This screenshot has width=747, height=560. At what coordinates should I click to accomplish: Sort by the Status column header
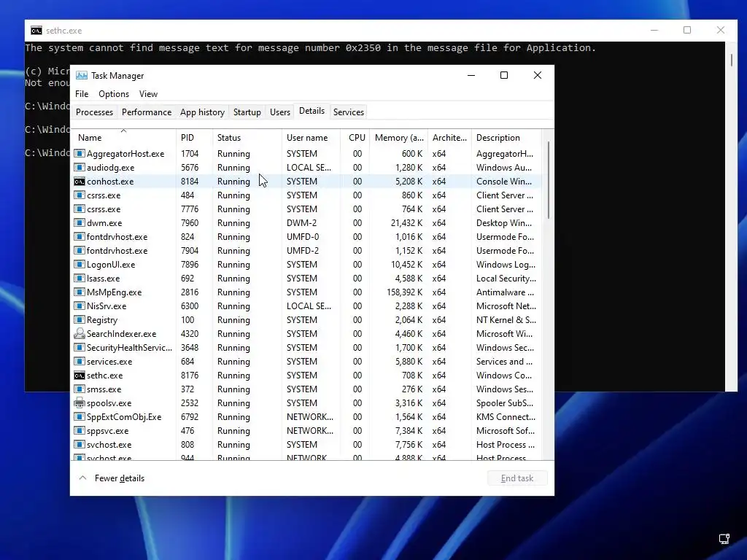[x=247, y=137]
